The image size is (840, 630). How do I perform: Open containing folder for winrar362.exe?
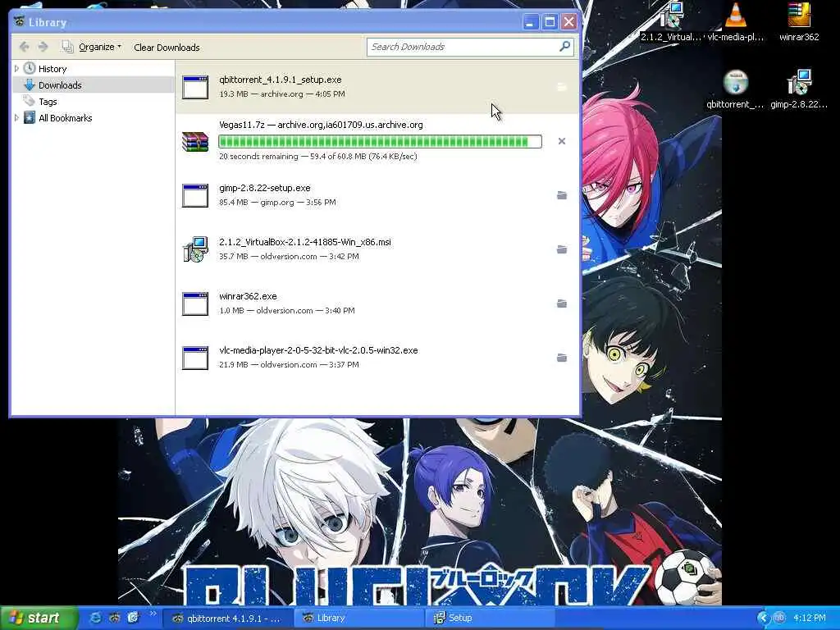tap(561, 304)
